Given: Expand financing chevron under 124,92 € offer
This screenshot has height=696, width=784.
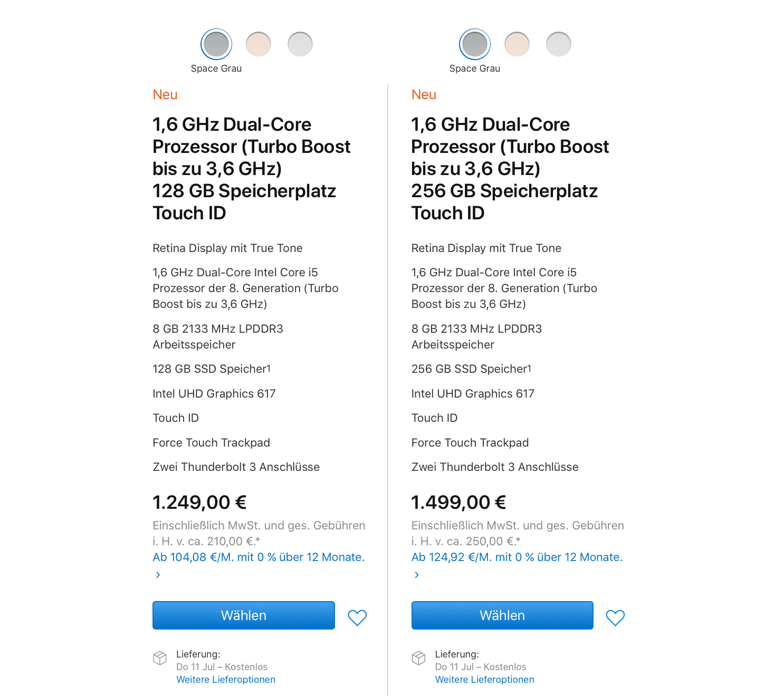Looking at the screenshot, I should coord(417,575).
